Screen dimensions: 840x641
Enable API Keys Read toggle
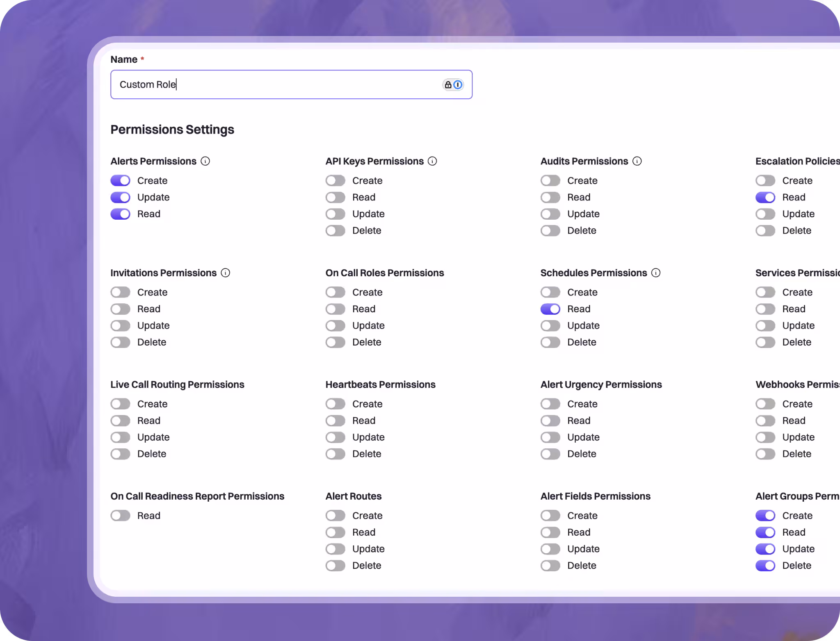[336, 197]
